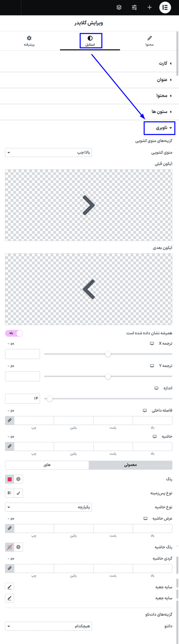Toggle linked values for گردی حاشیه
This screenshot has width=179, height=644.
point(9,568)
